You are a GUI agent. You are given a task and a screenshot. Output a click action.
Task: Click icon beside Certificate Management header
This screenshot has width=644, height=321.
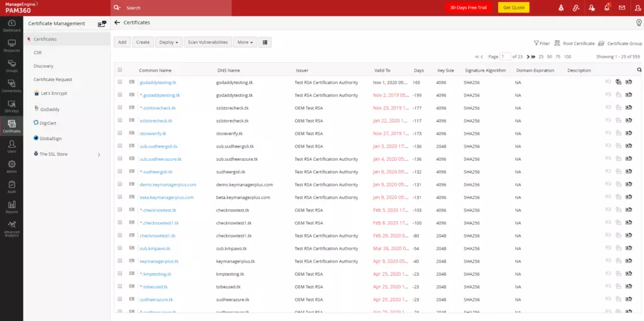pos(102,24)
